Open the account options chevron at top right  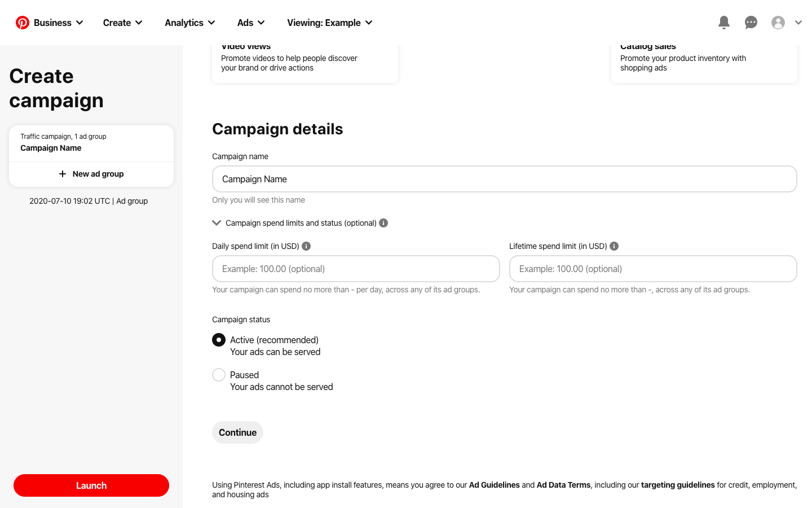coord(798,23)
